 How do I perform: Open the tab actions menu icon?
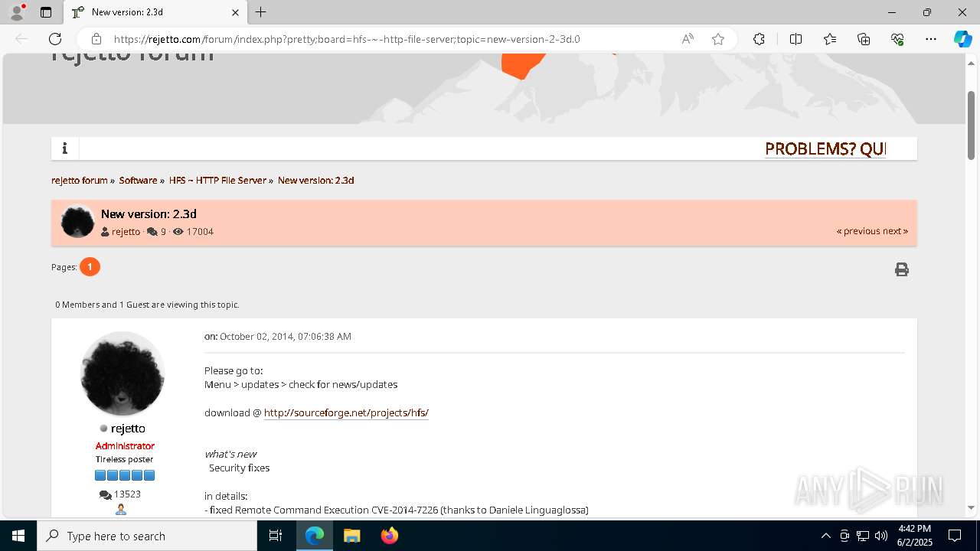pos(46,12)
